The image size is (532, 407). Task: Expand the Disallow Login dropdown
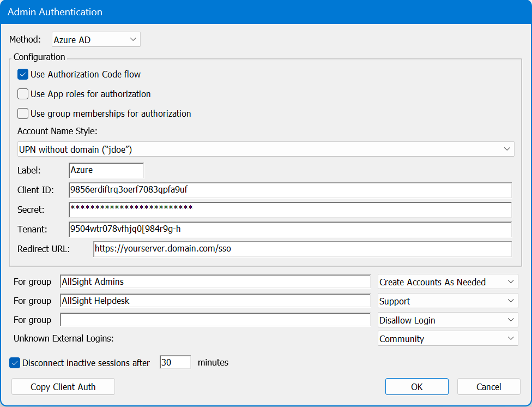448,320
